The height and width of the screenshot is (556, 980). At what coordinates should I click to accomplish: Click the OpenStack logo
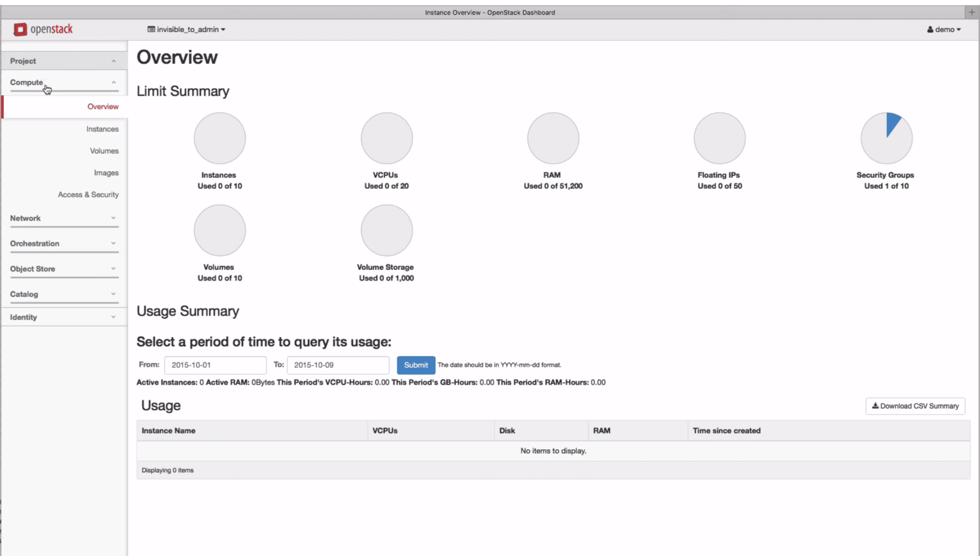(43, 29)
